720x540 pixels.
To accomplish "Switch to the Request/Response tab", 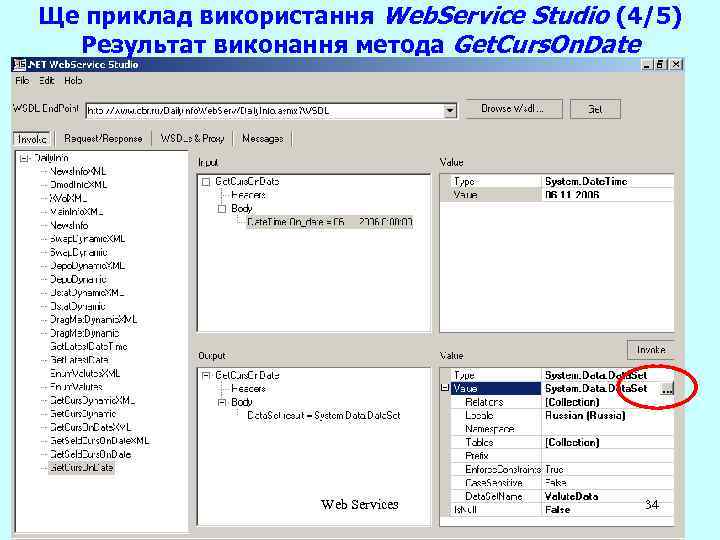I will (103, 139).
